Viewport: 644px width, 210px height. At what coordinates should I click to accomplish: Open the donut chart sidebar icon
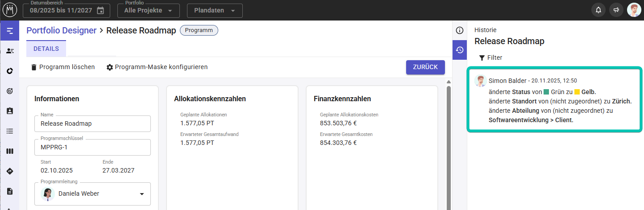[x=10, y=71]
